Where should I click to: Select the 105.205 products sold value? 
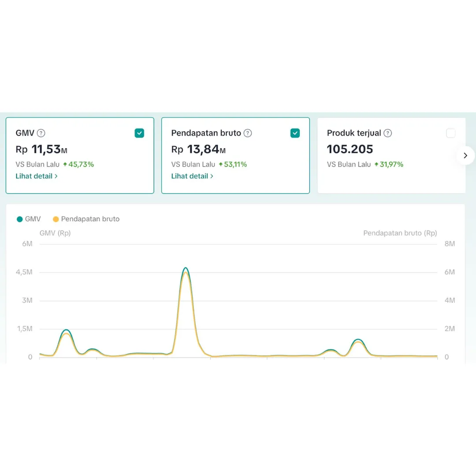click(350, 149)
